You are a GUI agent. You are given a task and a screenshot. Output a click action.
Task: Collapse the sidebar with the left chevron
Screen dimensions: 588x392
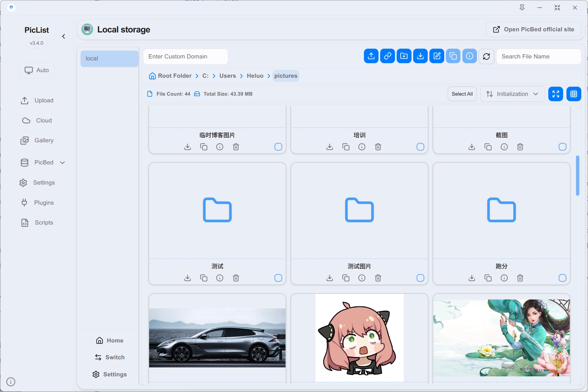[x=63, y=36]
